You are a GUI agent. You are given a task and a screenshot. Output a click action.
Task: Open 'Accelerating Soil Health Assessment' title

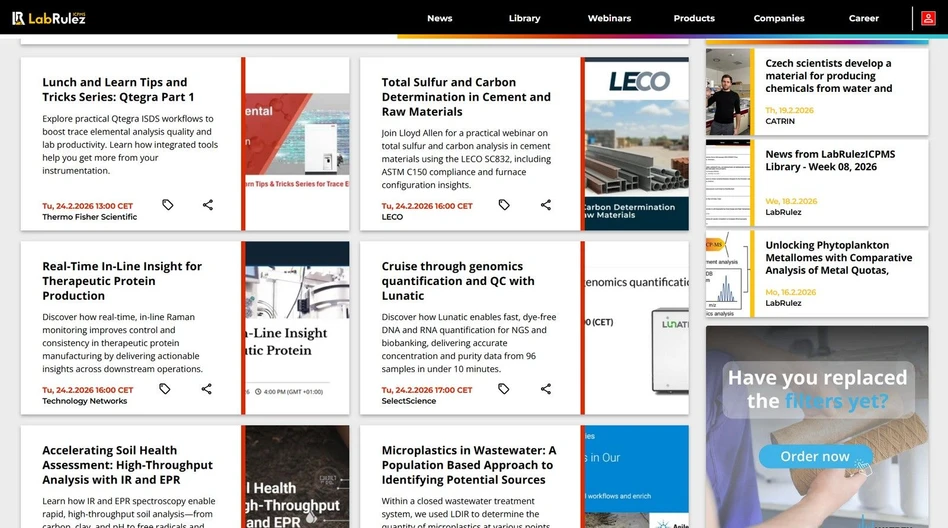click(127, 464)
